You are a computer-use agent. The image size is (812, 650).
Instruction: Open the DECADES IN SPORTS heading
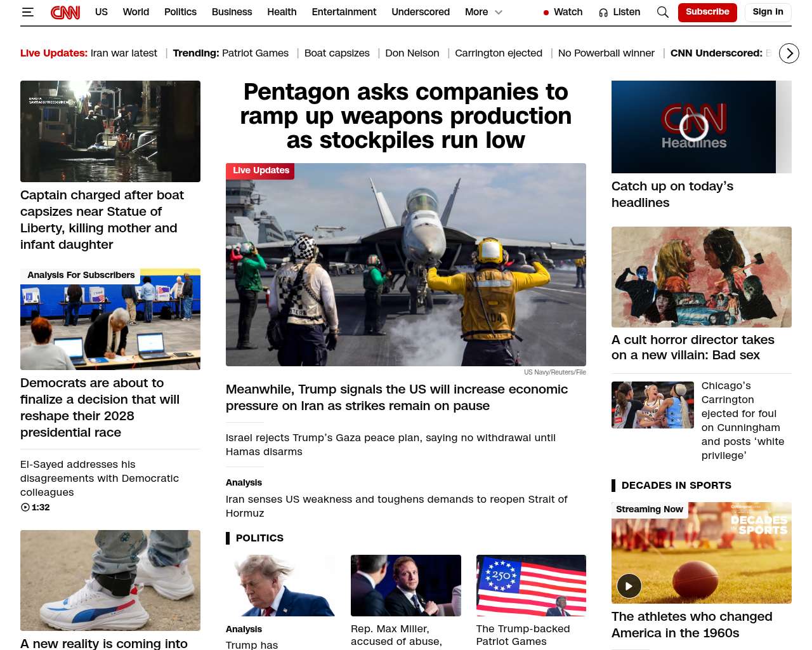[676, 486]
